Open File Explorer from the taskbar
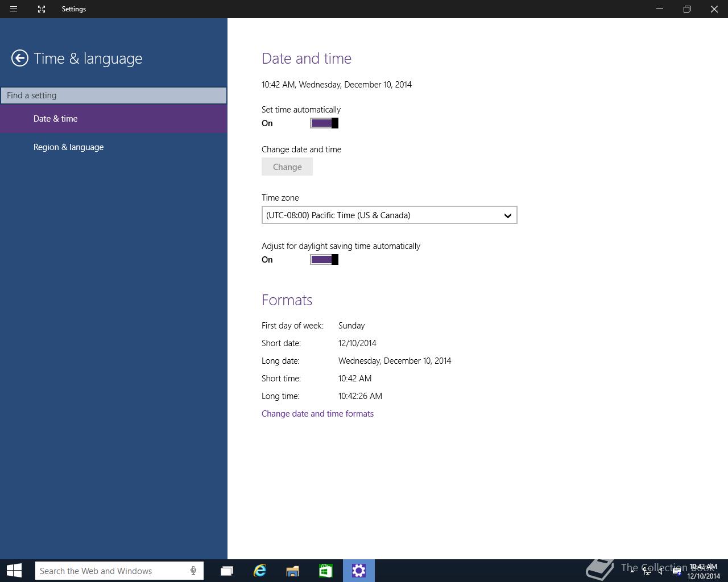 (292, 571)
